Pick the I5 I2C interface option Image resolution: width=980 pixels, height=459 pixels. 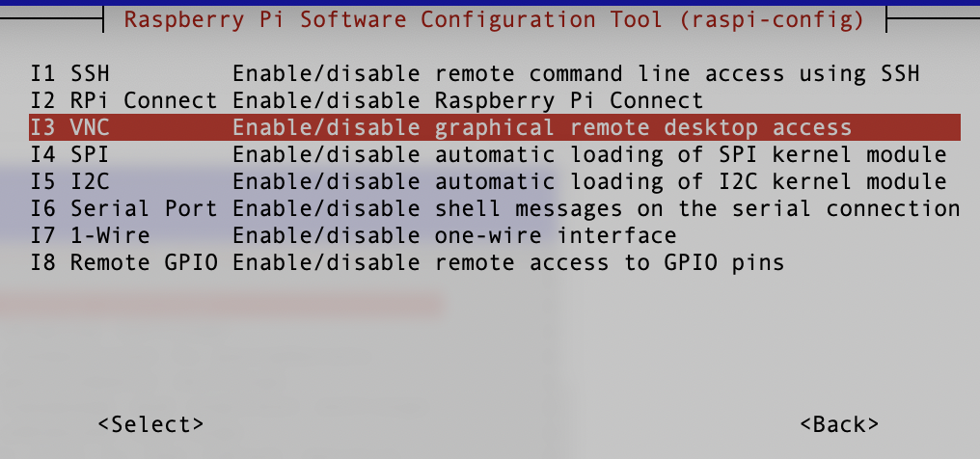coord(495,181)
